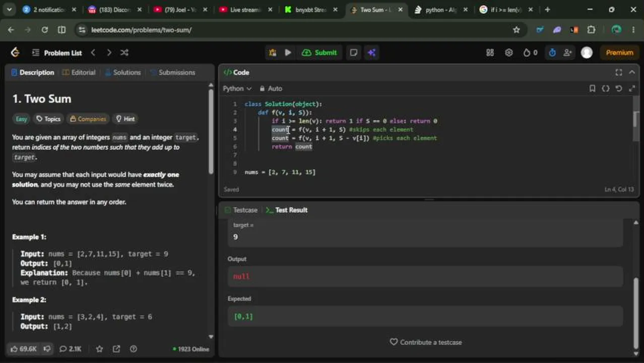The width and height of the screenshot is (644, 363).
Task: Start the timer stopwatch icon
Action: tap(552, 52)
